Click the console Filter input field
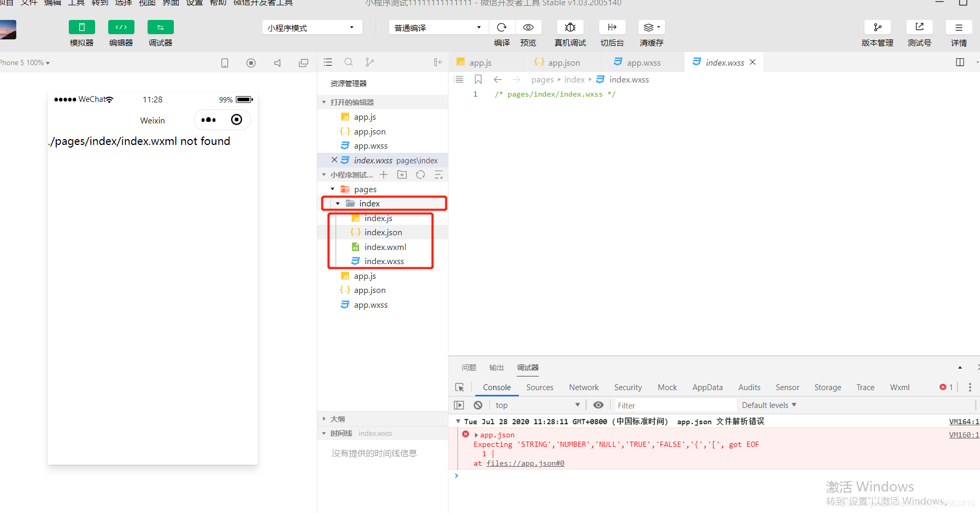The width and height of the screenshot is (980, 513). (675, 405)
